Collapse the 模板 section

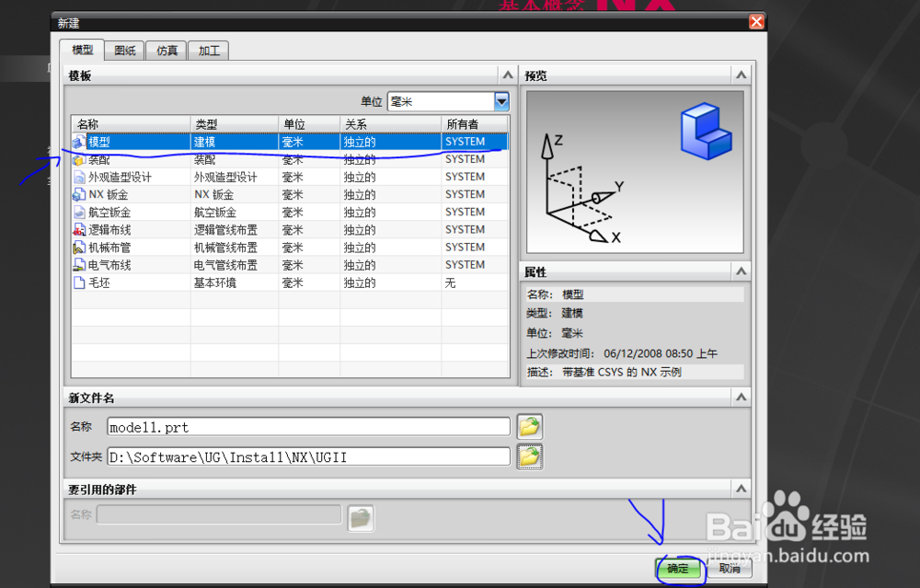(x=508, y=75)
